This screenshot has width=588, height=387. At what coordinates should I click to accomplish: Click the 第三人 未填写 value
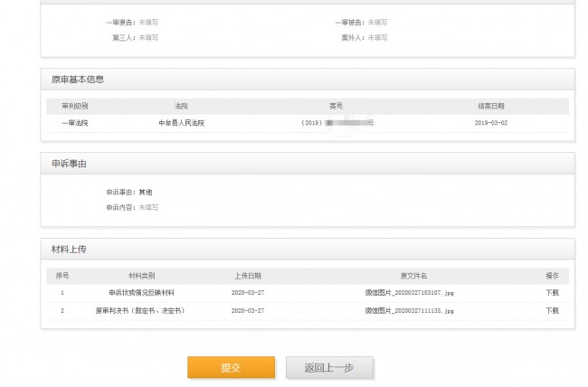[x=148, y=37]
